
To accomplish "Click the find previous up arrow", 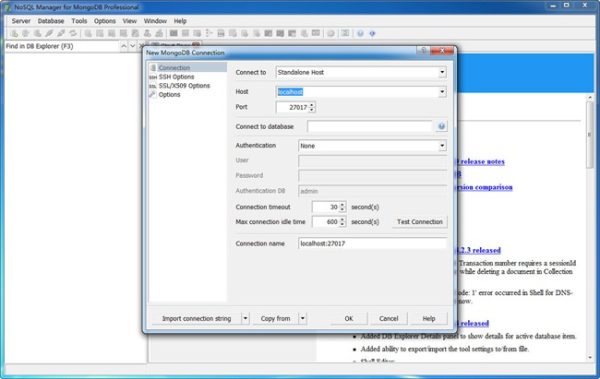I will click(124, 46).
